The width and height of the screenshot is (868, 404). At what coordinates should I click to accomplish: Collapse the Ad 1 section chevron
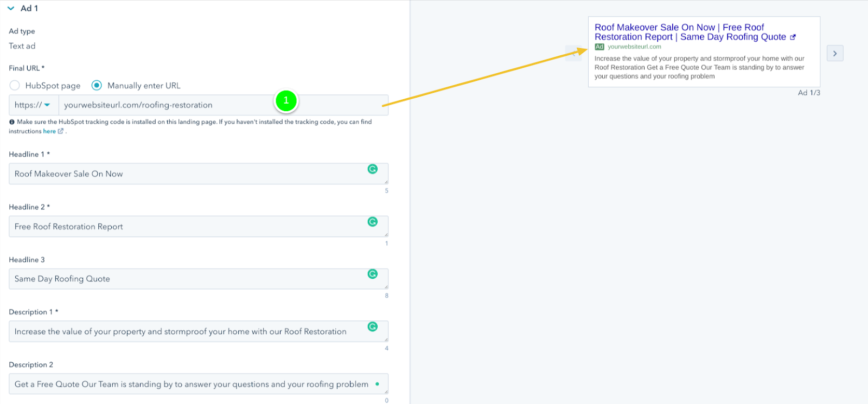(x=11, y=9)
